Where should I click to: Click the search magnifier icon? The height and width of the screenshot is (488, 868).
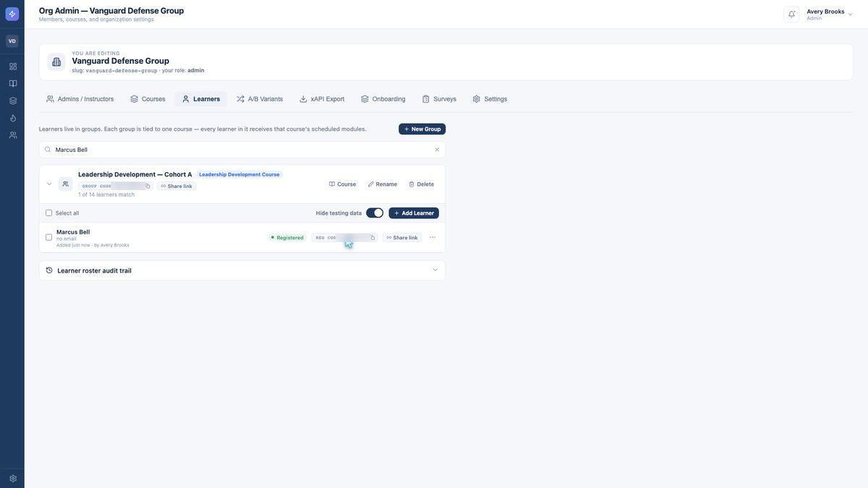coord(48,150)
